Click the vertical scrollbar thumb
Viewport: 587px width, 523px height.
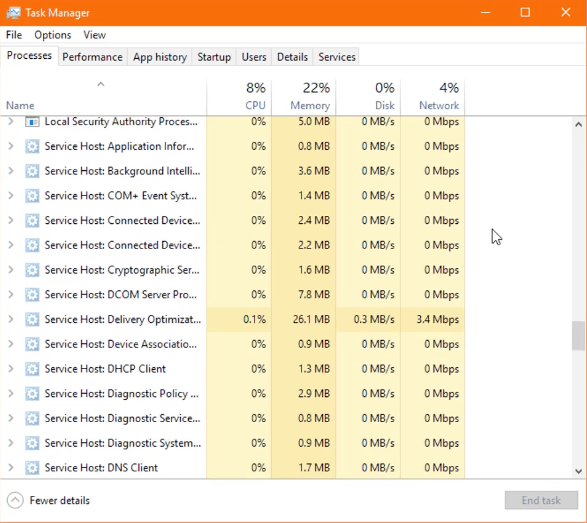coord(578,335)
